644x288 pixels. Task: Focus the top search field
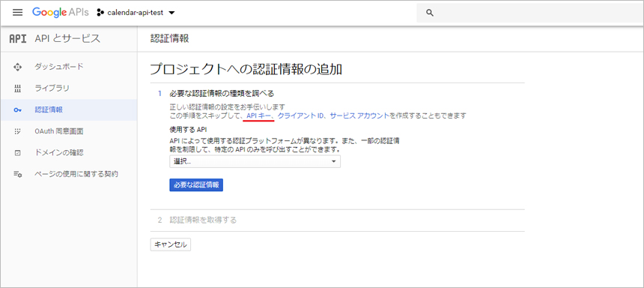pyautogui.click(x=530, y=13)
